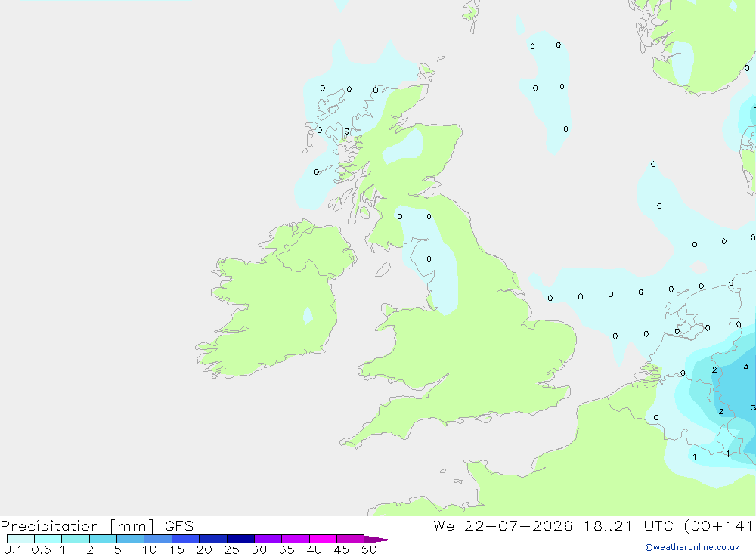Select the dark navy 25 mm legend swatch
This screenshot has height=554, width=756.
240,539
